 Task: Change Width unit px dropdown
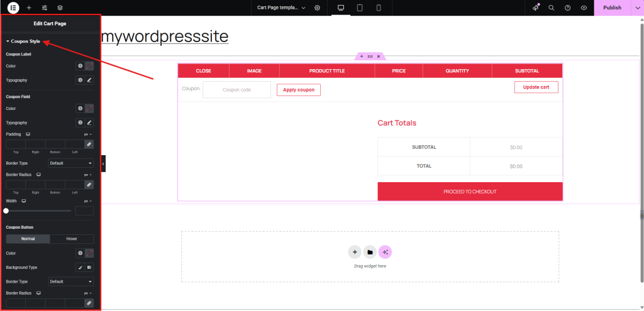coord(88,201)
